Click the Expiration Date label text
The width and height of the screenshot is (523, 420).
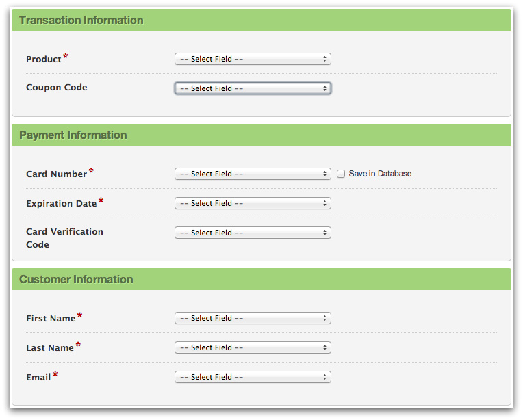(62, 204)
